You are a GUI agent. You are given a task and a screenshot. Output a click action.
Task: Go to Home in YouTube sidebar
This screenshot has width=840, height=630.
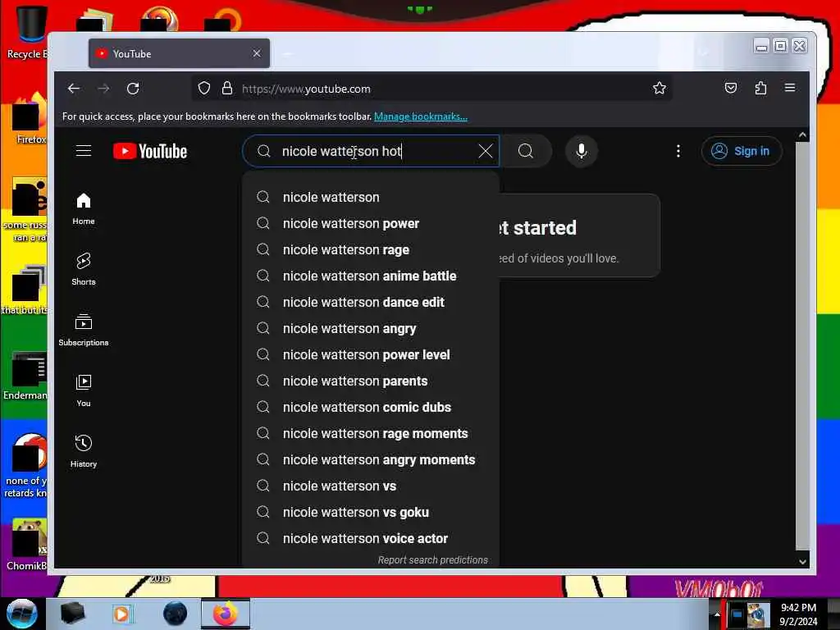[84, 209]
